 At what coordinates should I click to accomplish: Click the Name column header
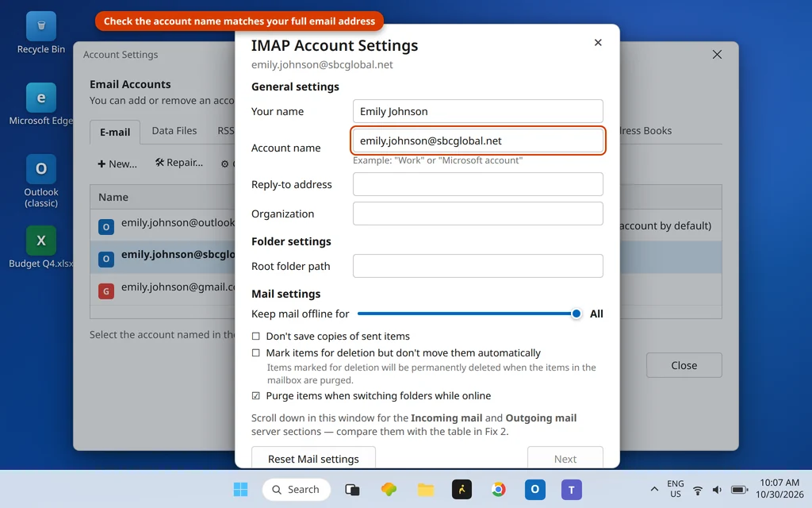pyautogui.click(x=113, y=197)
